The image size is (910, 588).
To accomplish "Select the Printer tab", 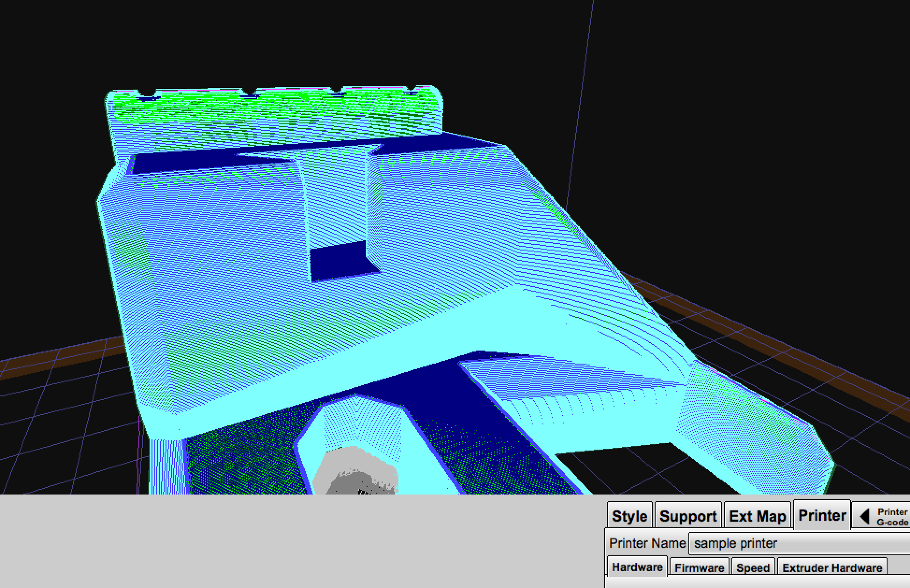I will click(x=822, y=515).
